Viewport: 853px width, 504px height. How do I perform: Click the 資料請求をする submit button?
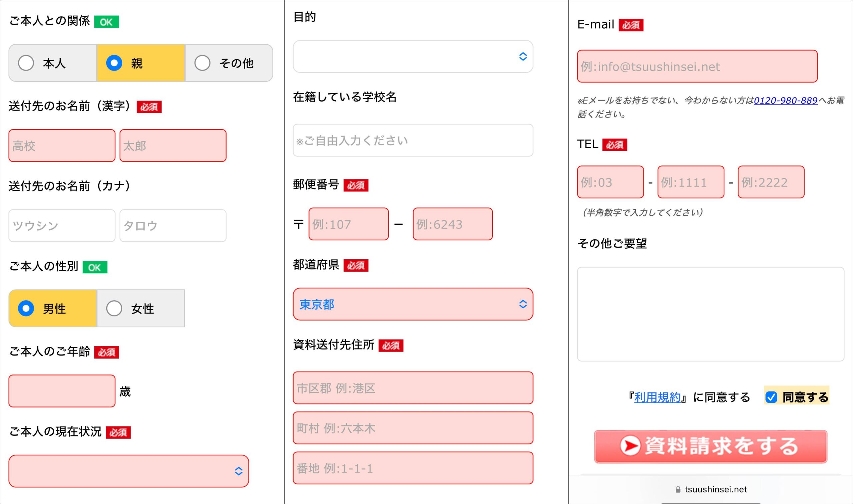[710, 446]
